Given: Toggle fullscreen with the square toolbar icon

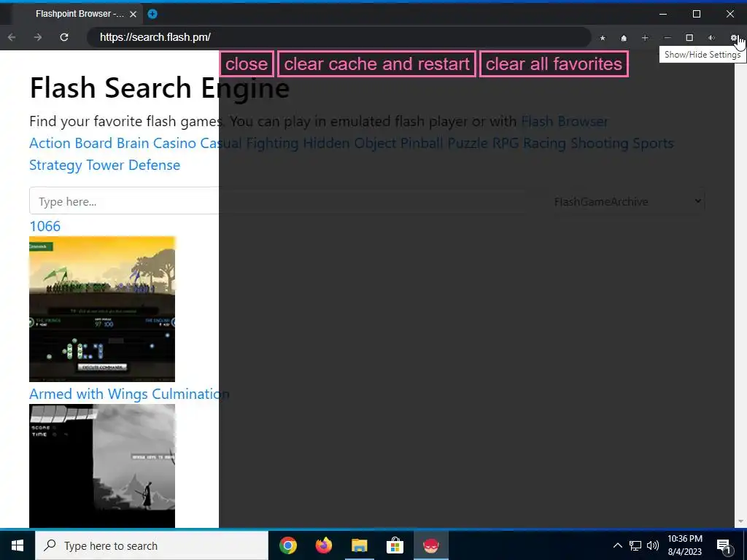Looking at the screenshot, I should coord(689,38).
